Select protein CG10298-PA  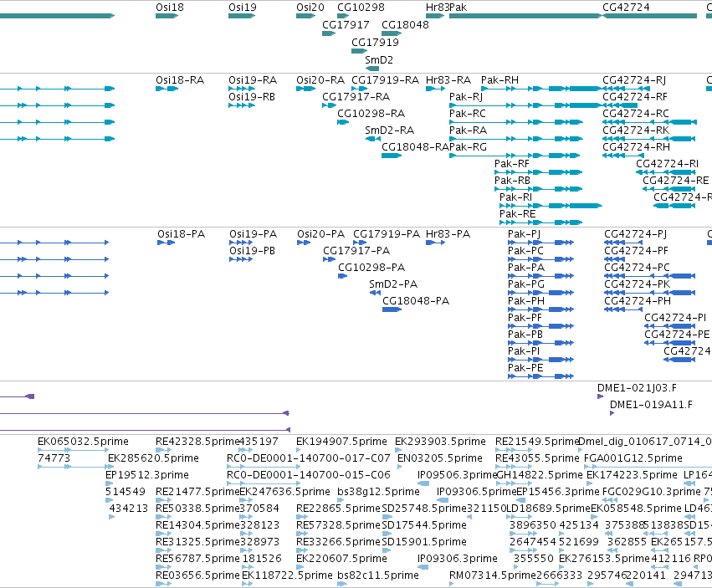[x=342, y=276]
